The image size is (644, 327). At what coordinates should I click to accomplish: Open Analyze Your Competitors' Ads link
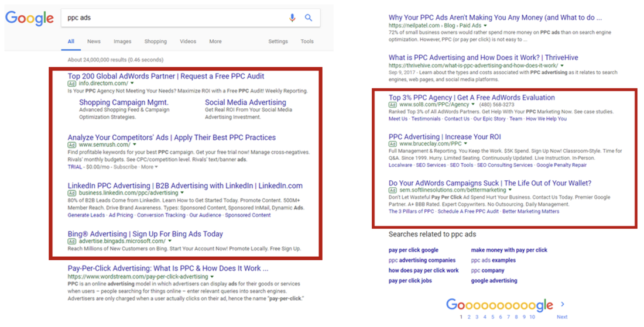172,137
